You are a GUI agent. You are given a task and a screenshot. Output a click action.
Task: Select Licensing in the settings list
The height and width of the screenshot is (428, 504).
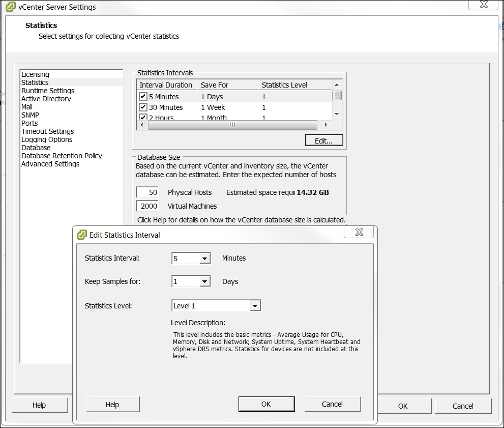36,74
